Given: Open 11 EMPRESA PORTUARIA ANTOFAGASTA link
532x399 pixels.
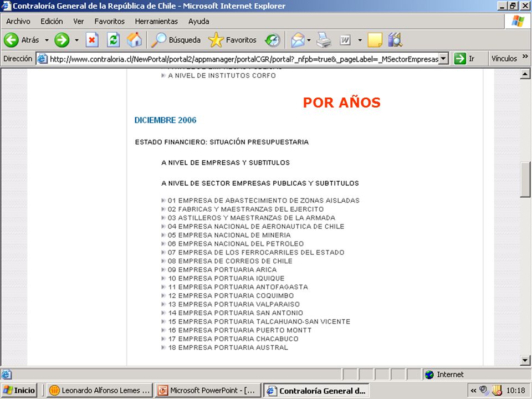Looking at the screenshot, I should [x=238, y=287].
